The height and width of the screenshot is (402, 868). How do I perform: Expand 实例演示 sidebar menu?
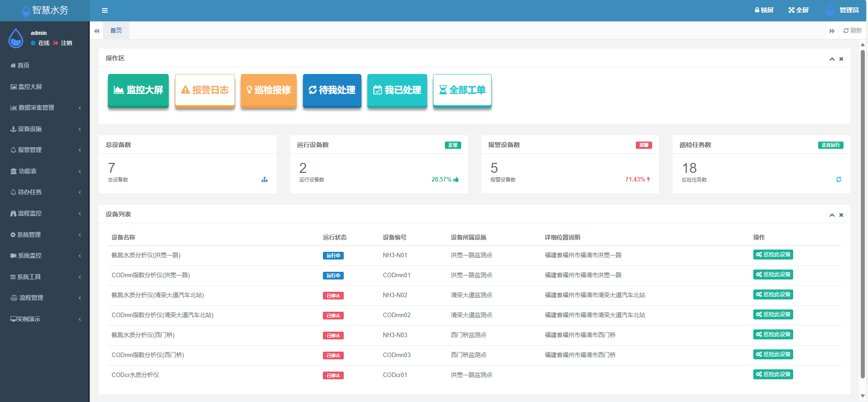44,319
